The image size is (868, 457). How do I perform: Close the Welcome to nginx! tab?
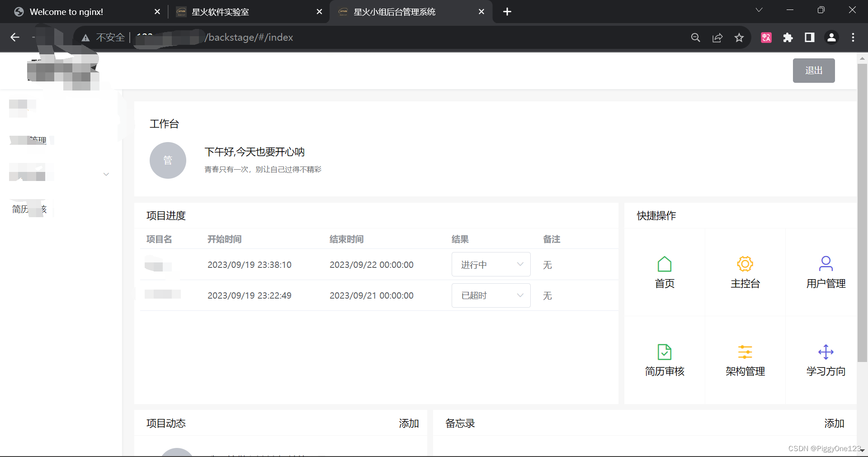pyautogui.click(x=157, y=12)
